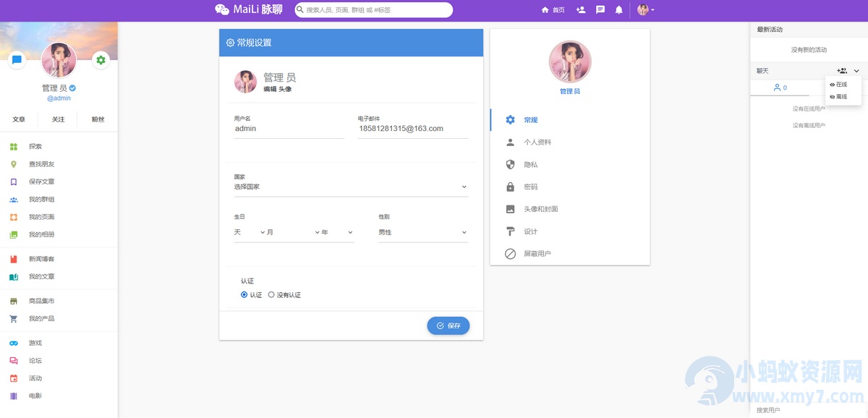Click the @admin username link
The width and height of the screenshot is (868, 418).
point(59,98)
